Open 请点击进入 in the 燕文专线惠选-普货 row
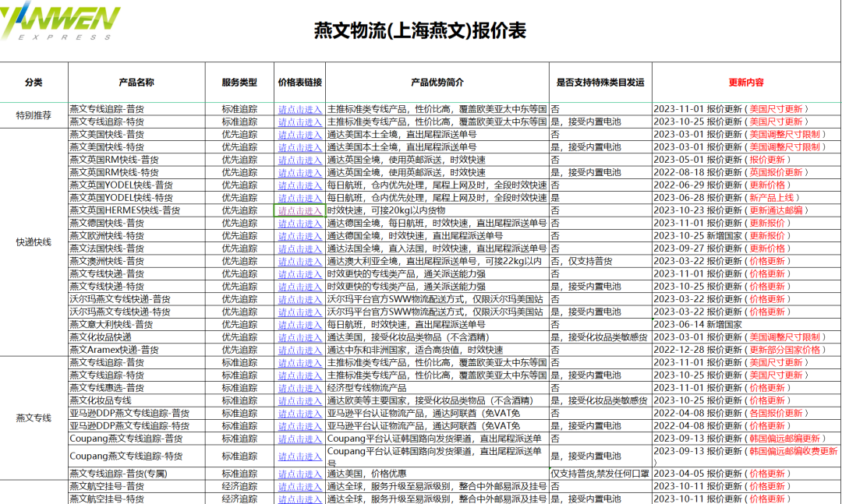The height and width of the screenshot is (504, 842). point(299,388)
